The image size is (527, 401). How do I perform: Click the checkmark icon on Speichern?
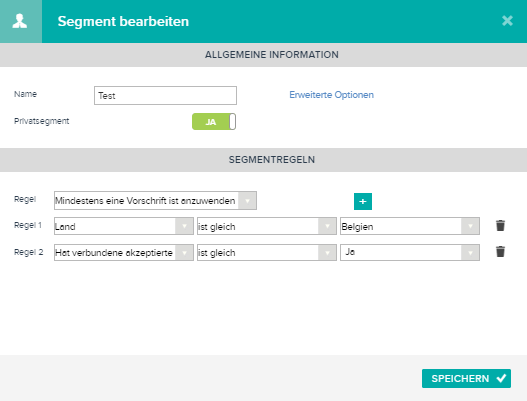501,378
